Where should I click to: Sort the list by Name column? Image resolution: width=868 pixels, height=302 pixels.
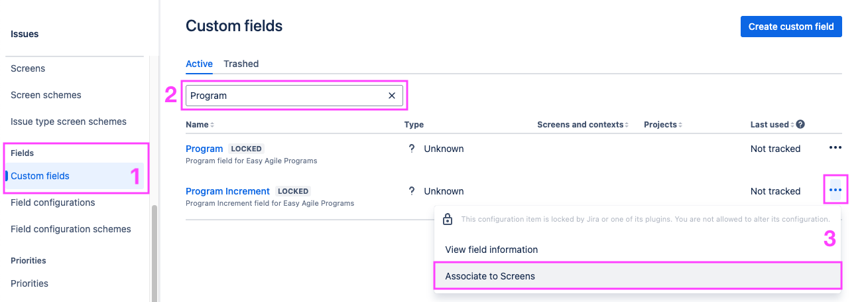click(200, 125)
